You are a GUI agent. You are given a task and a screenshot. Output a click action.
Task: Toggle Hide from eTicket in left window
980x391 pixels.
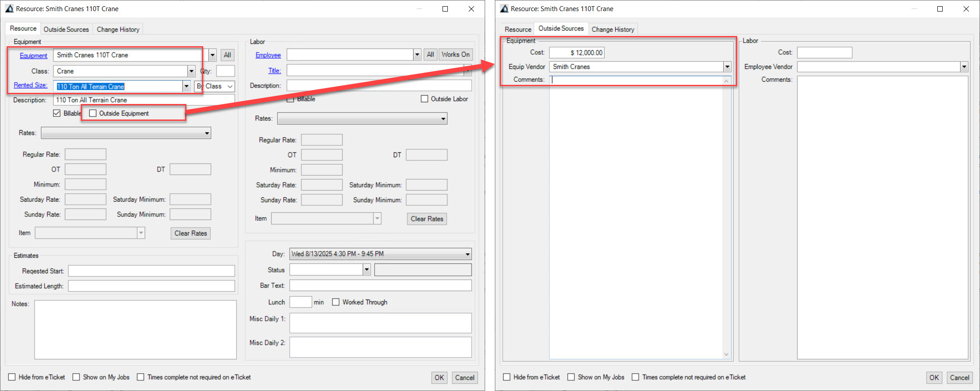click(x=12, y=377)
